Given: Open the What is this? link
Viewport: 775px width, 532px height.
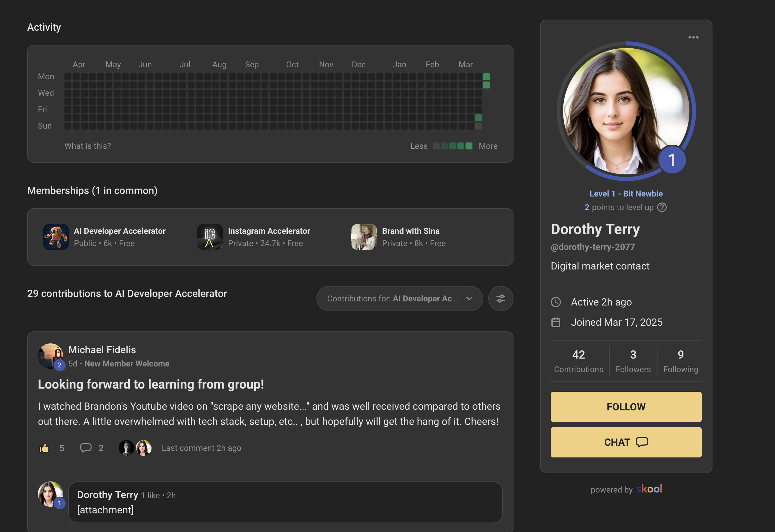Looking at the screenshot, I should [x=88, y=146].
